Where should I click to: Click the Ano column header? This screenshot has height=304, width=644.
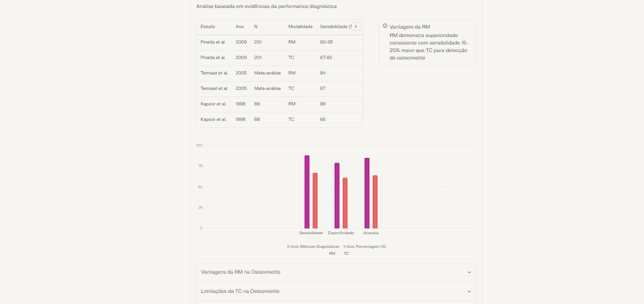pyautogui.click(x=240, y=27)
